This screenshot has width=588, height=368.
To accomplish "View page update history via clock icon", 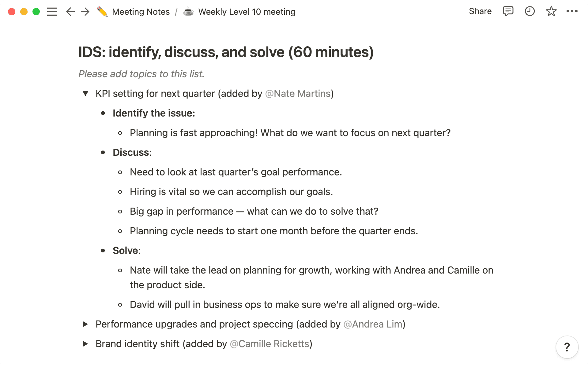I will pos(530,11).
